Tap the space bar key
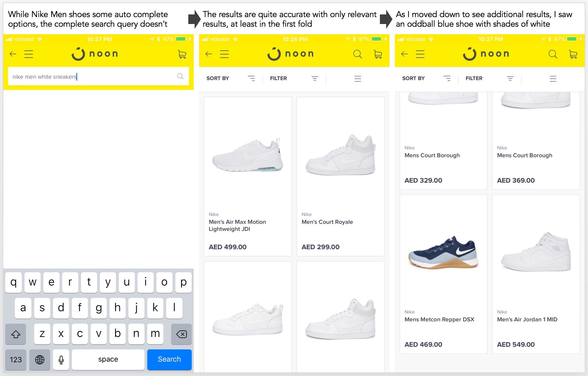 [x=108, y=359]
